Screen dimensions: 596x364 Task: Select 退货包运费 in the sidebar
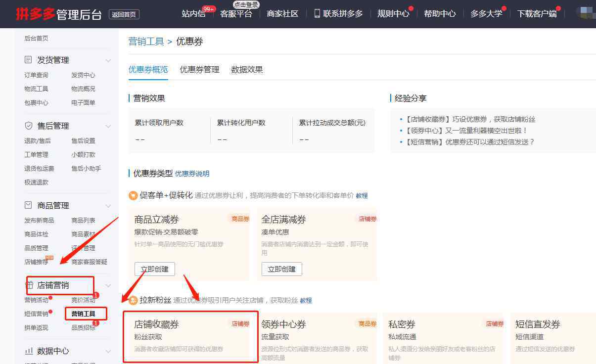click(40, 169)
